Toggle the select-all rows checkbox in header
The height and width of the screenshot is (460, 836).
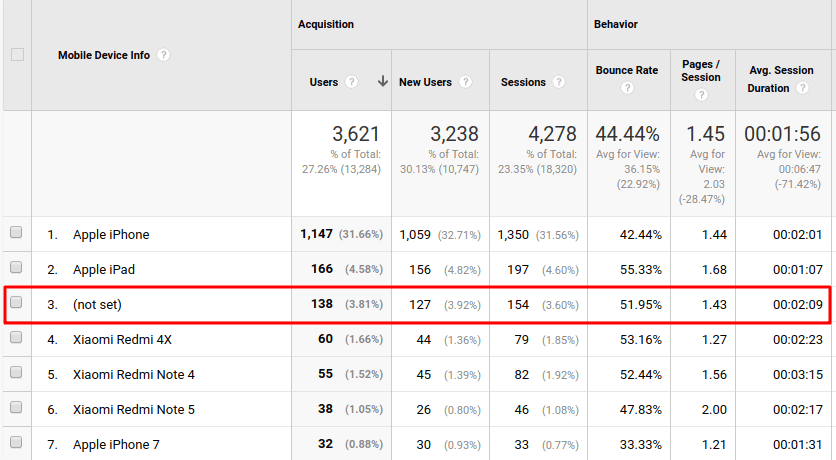(17, 55)
